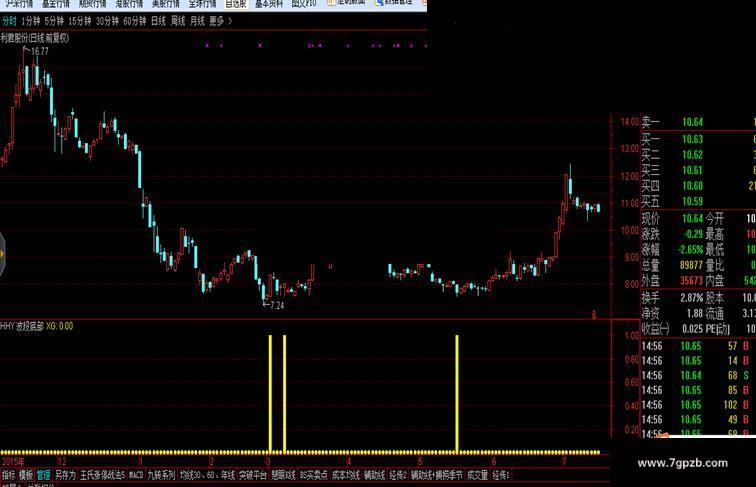Switch to 5分钟 chart period
756x487 pixels.
(54, 21)
